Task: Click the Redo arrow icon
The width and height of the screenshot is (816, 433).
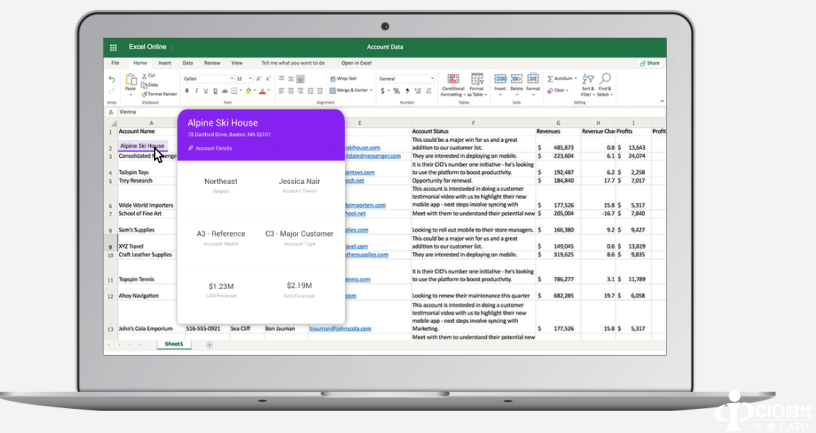Action: [x=112, y=91]
